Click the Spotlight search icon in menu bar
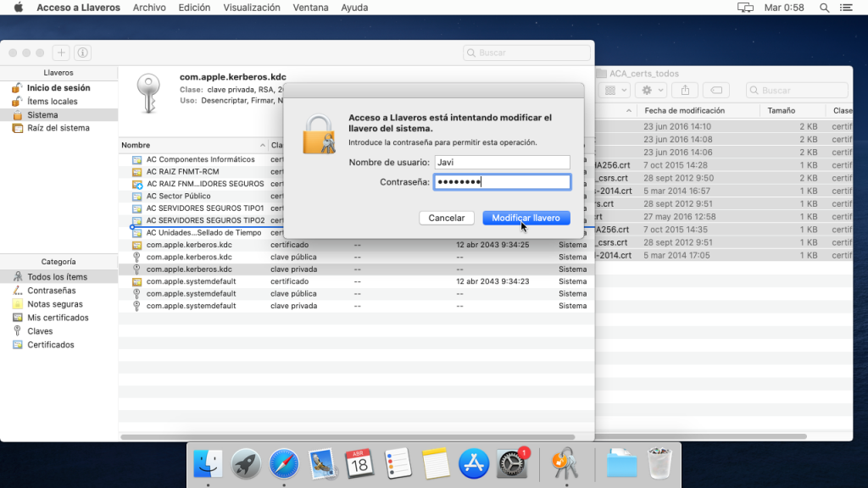This screenshot has width=868, height=488. 824,8
